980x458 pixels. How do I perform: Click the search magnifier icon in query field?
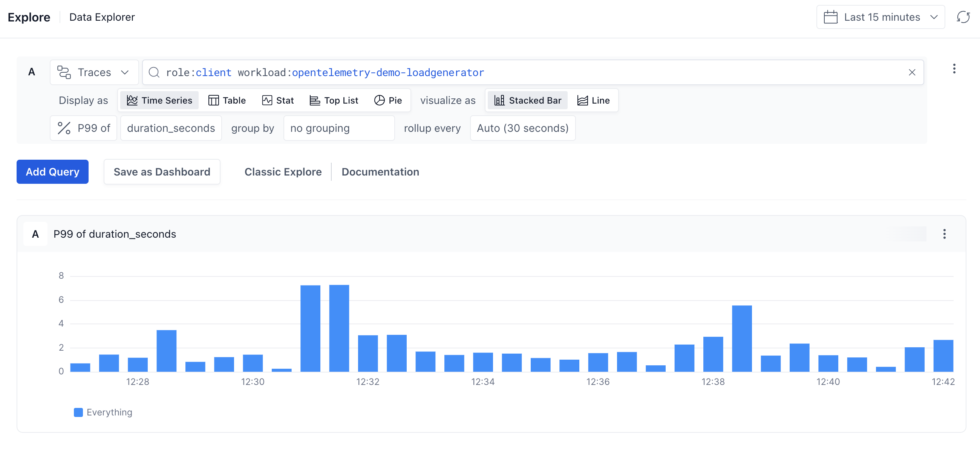pos(154,72)
